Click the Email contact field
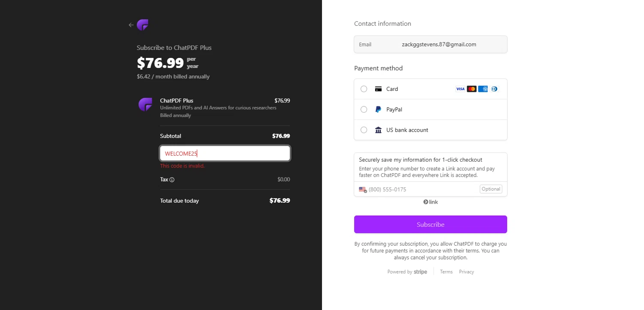The width and height of the screenshot is (644, 310). [431, 44]
